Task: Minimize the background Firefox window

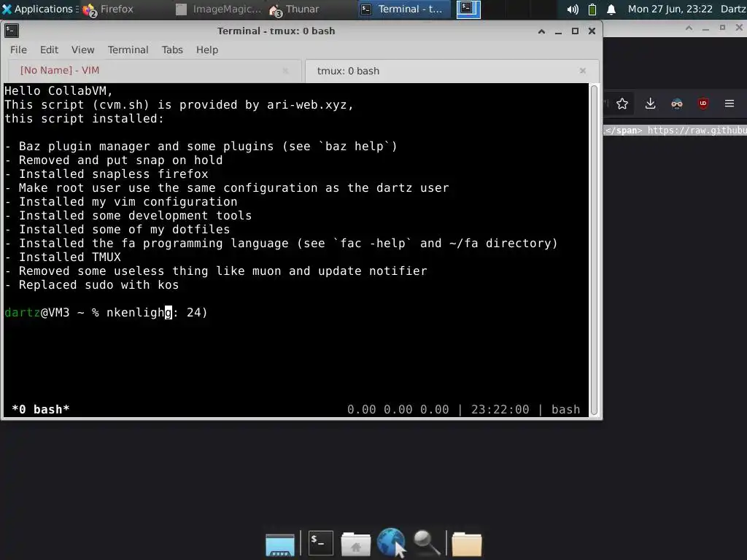Action: tap(705, 28)
